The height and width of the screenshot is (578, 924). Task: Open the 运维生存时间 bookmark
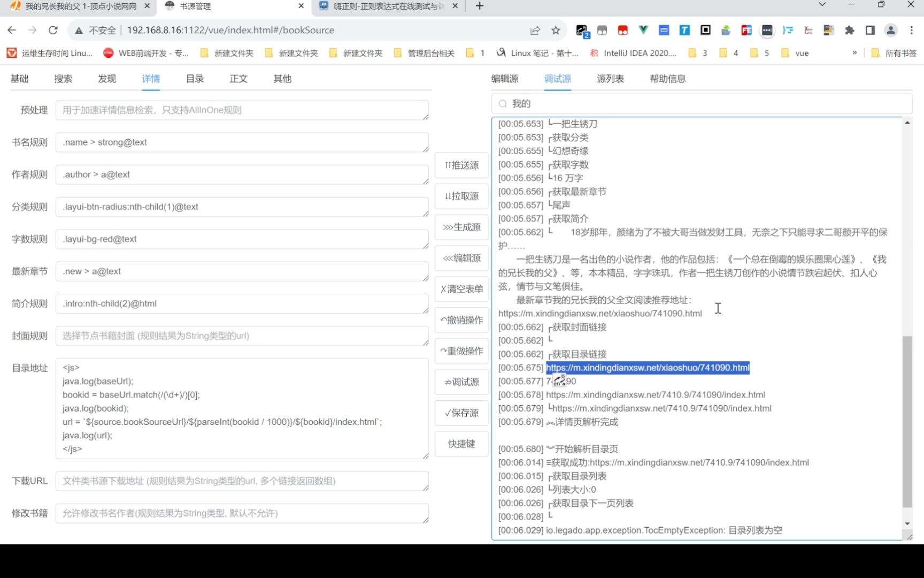[49, 53]
